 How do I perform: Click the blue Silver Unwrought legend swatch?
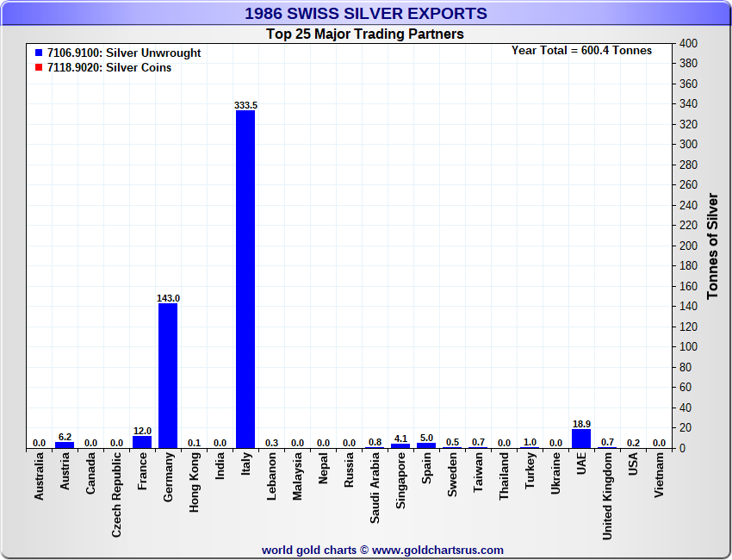click(x=39, y=53)
